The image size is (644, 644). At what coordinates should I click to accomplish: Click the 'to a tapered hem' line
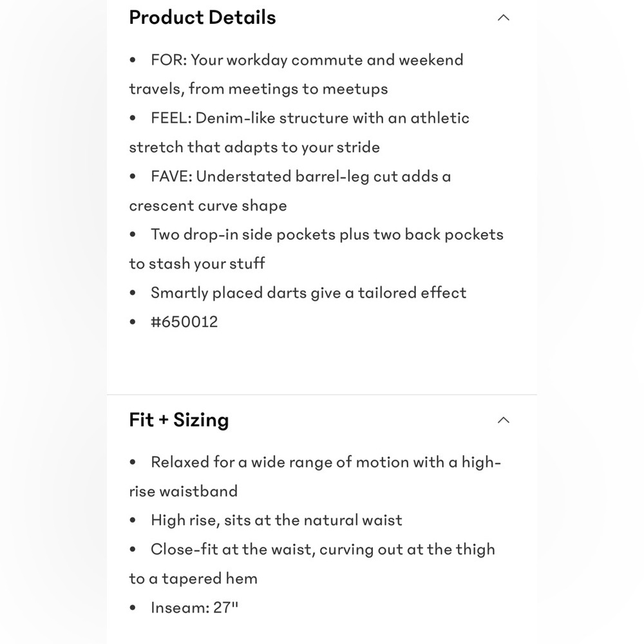193,579
